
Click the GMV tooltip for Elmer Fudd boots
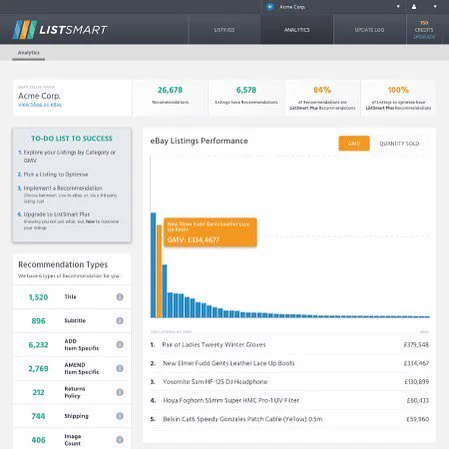pos(210,232)
